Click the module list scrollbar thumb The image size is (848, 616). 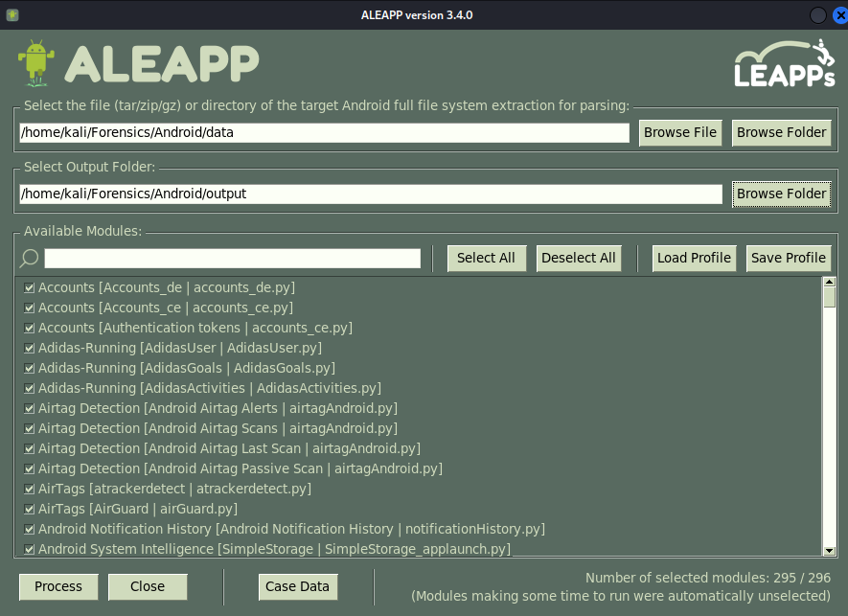pyautogui.click(x=829, y=297)
